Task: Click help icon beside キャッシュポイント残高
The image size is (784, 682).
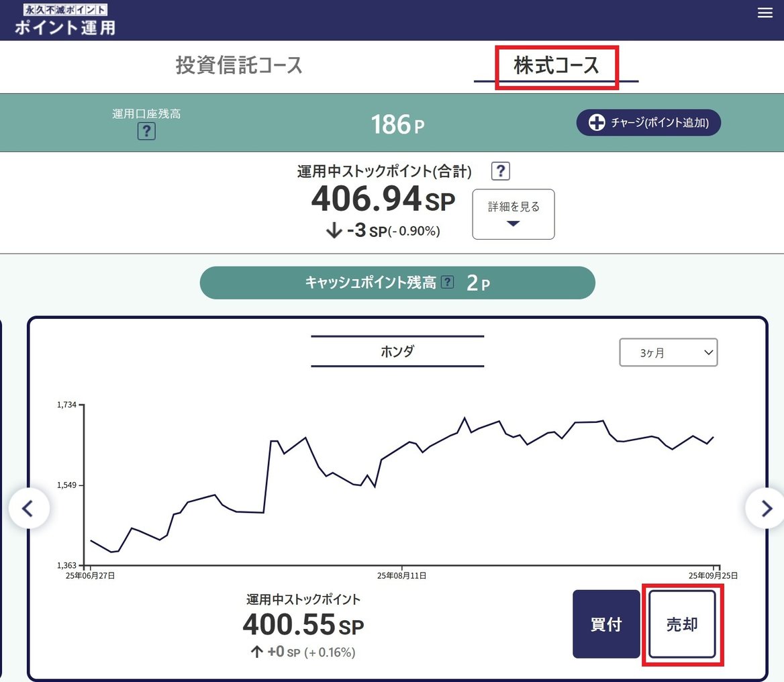Action: (448, 283)
